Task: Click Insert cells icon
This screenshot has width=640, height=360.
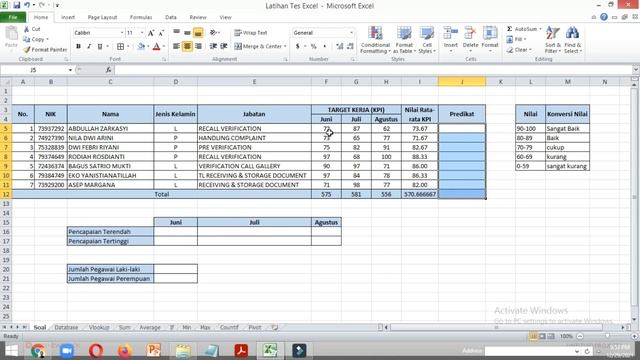Action: pos(451,33)
